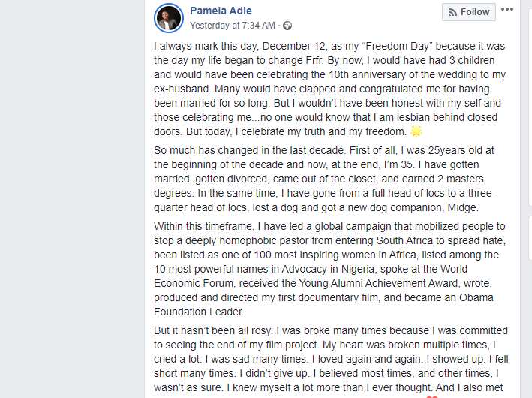Click 'World' in the World Economic Forum mention
The image size is (532, 398).
click(x=454, y=269)
